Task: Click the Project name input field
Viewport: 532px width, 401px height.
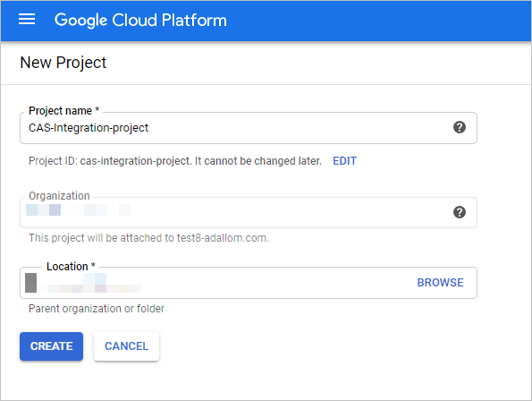Action: point(249,128)
